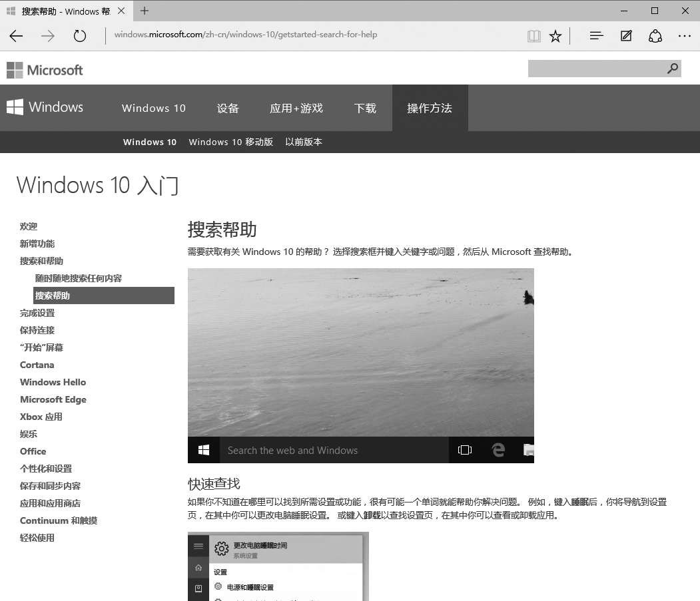Open the 娱乐 sidebar link
700x601 pixels.
coord(29,434)
